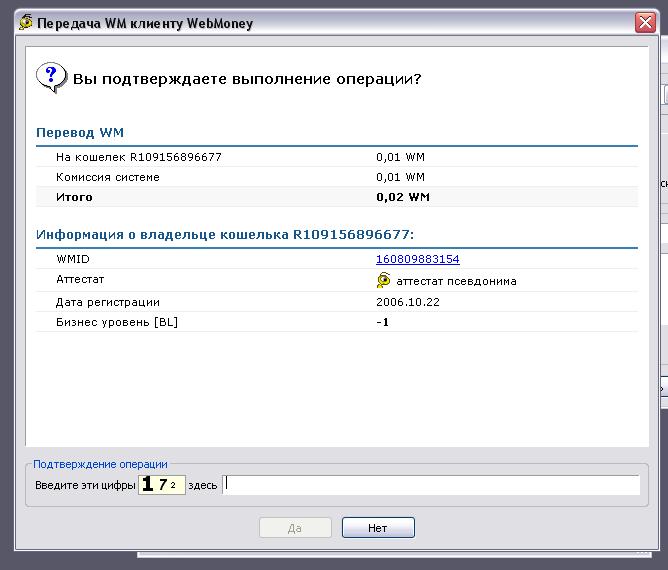The height and width of the screenshot is (570, 668).
Task: Click the WebMoney ant icon in title bar
Action: pyautogui.click(x=26, y=22)
